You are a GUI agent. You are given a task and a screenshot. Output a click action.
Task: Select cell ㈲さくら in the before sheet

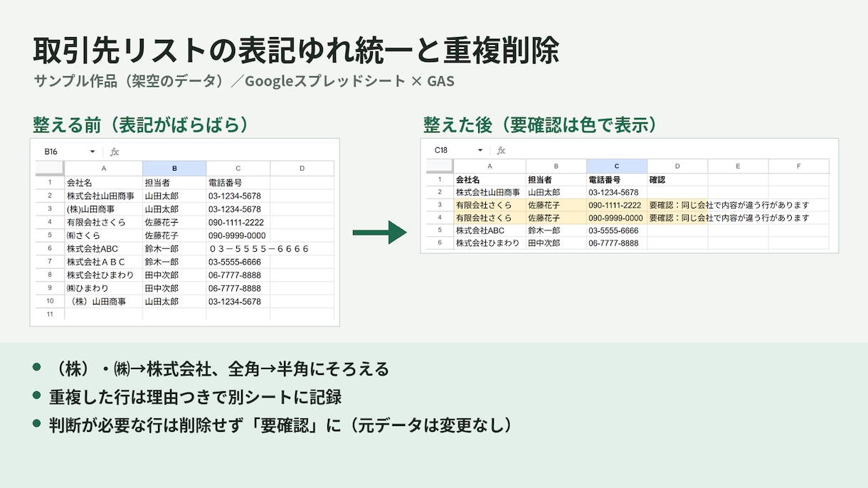pyautogui.click(x=103, y=235)
